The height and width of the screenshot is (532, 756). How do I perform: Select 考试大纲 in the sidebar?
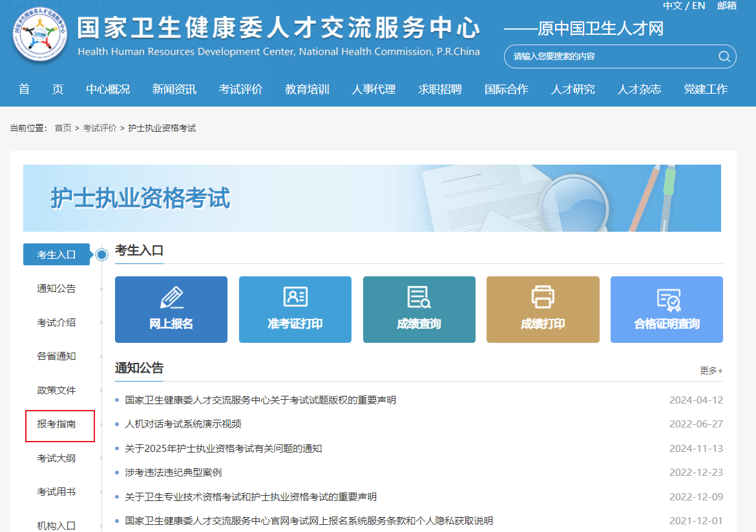click(56, 458)
